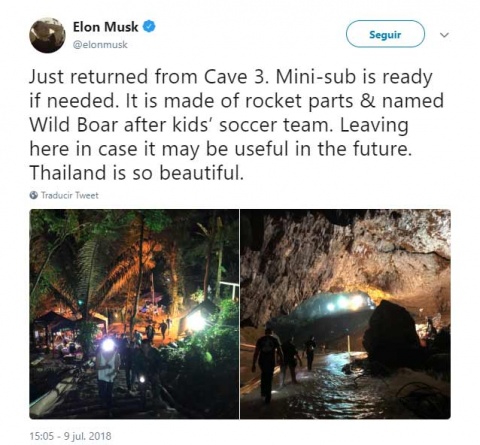Click the people walking in the cave photo
480x445 pixels.
tap(284, 362)
